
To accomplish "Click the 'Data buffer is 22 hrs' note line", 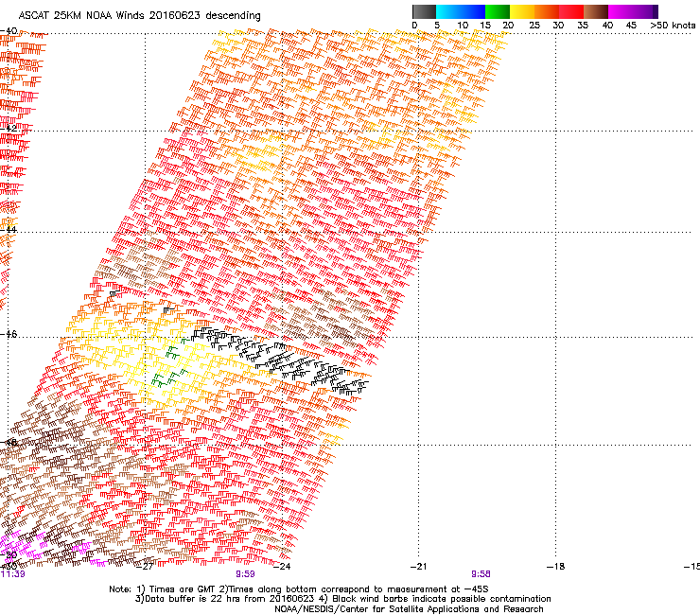I will (x=342, y=599).
